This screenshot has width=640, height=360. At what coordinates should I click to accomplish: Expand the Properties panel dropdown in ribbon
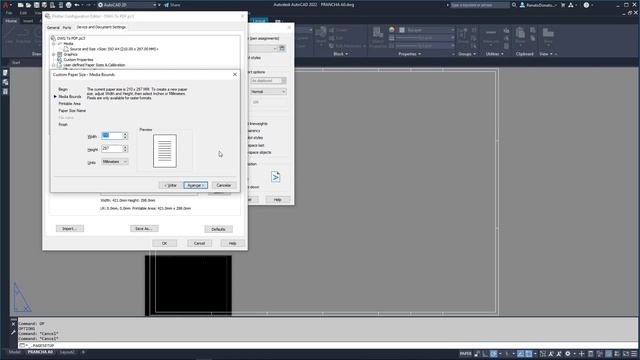pyautogui.click(x=409, y=54)
